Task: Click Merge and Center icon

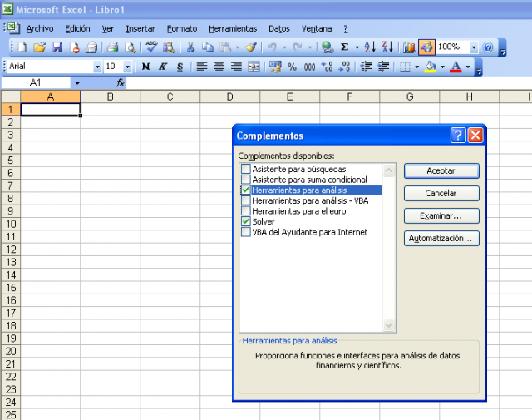Action: (x=254, y=67)
